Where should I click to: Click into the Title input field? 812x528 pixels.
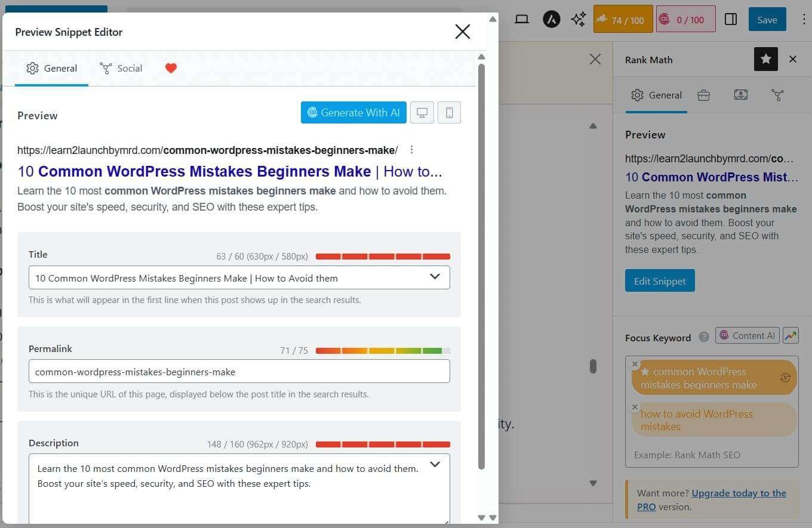[x=239, y=277]
